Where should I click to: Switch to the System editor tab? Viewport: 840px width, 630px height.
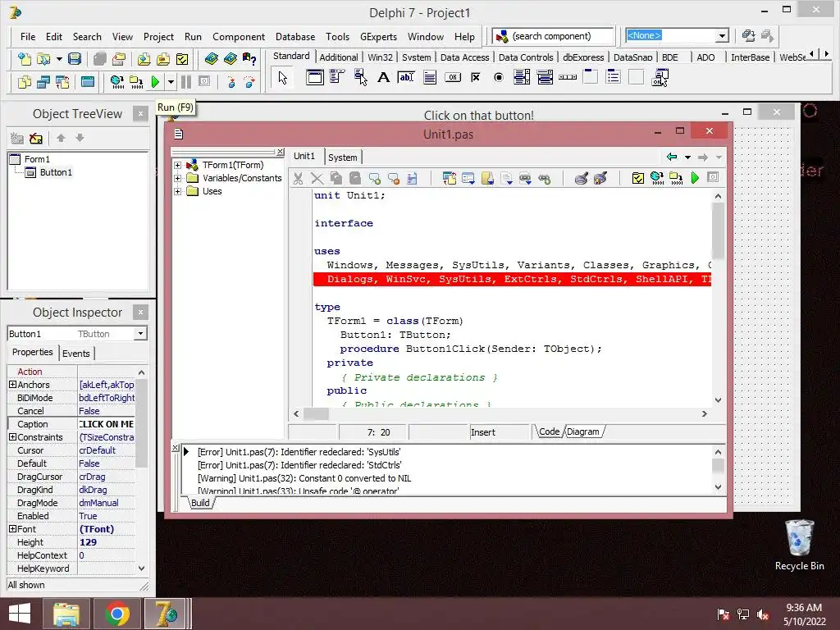pos(343,157)
